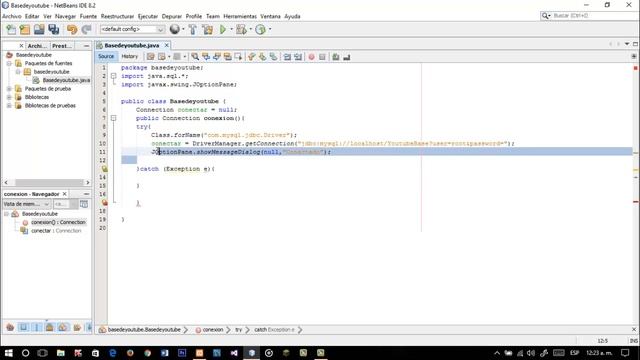Open the Navegar menu
The height and width of the screenshot is (360, 640).
(x=65, y=16)
